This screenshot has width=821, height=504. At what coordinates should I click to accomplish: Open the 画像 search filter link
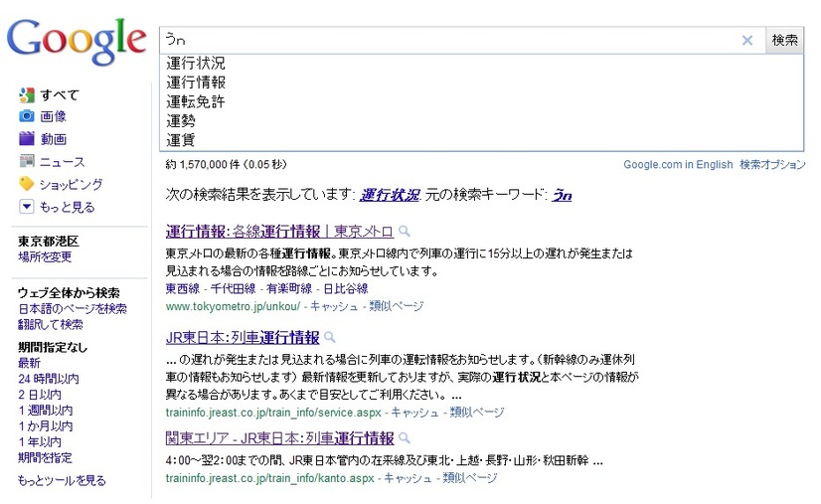tap(53, 116)
